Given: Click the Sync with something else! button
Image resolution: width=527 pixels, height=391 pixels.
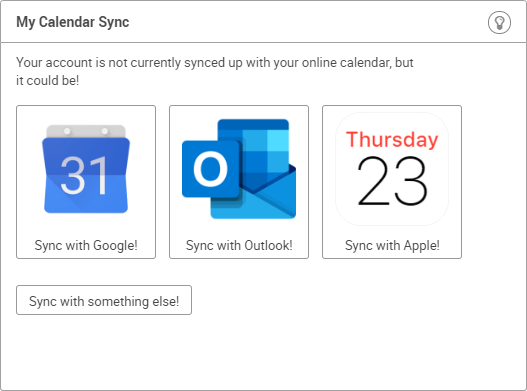Looking at the screenshot, I should (104, 300).
